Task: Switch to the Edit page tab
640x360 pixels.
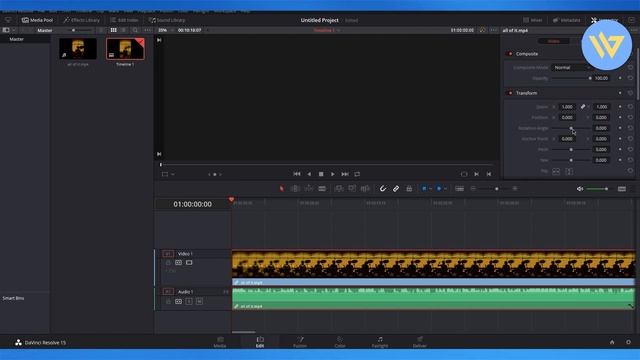Action: click(260, 342)
